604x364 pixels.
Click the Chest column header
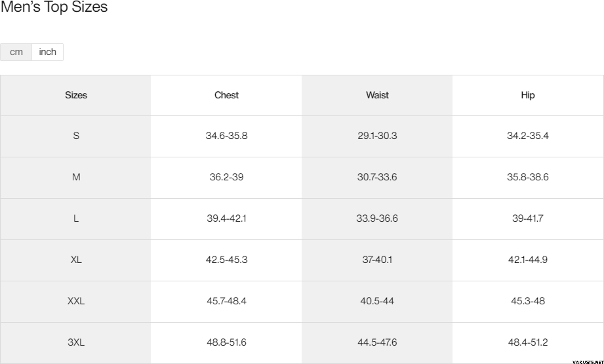click(x=226, y=95)
